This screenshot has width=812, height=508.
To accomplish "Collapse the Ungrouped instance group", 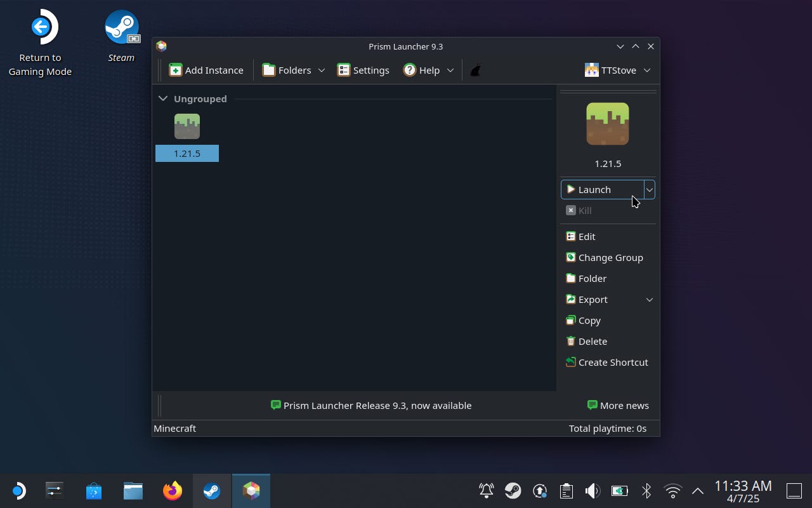I will click(163, 98).
